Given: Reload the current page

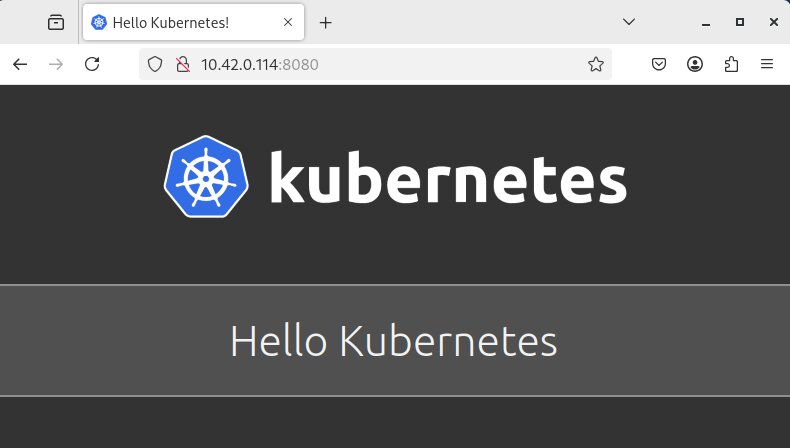Looking at the screenshot, I should tap(92, 64).
